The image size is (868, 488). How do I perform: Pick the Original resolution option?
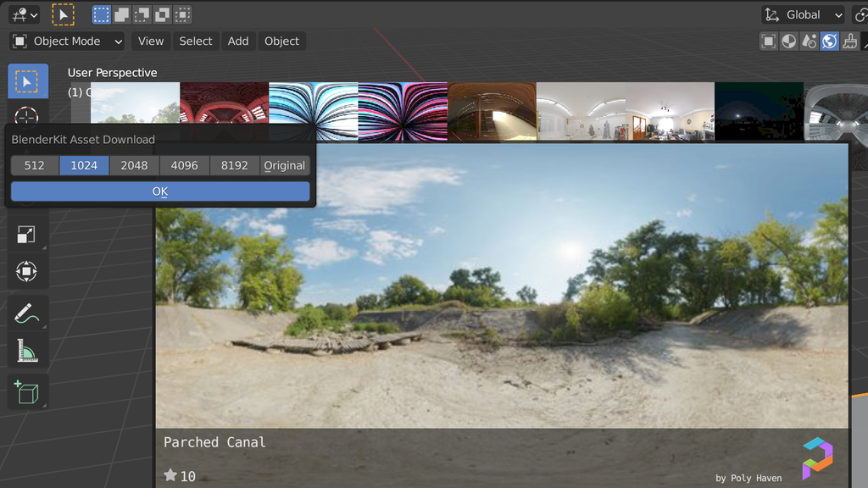284,165
